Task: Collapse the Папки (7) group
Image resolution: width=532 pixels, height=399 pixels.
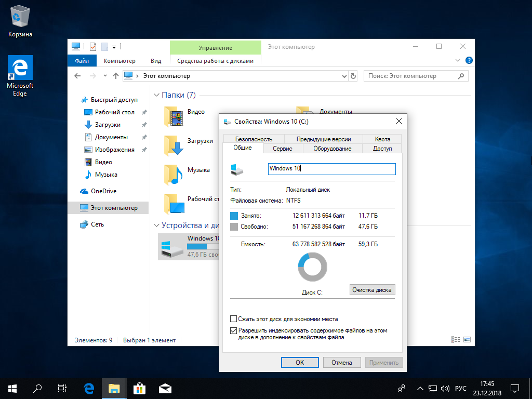Action: coord(156,95)
